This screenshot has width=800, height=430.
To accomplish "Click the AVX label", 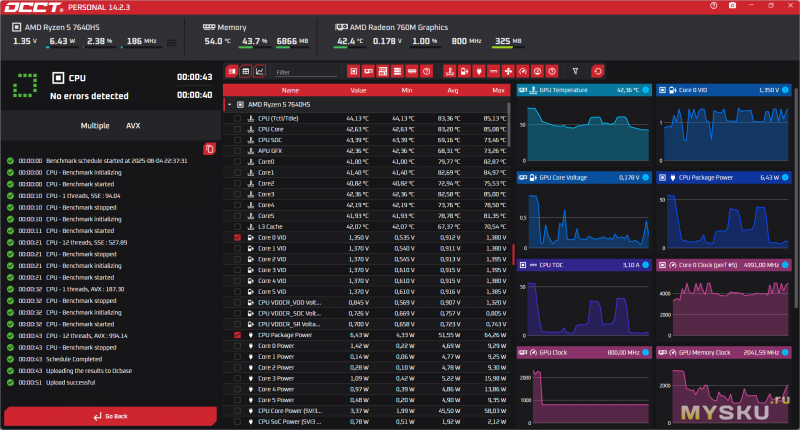I will tap(133, 125).
